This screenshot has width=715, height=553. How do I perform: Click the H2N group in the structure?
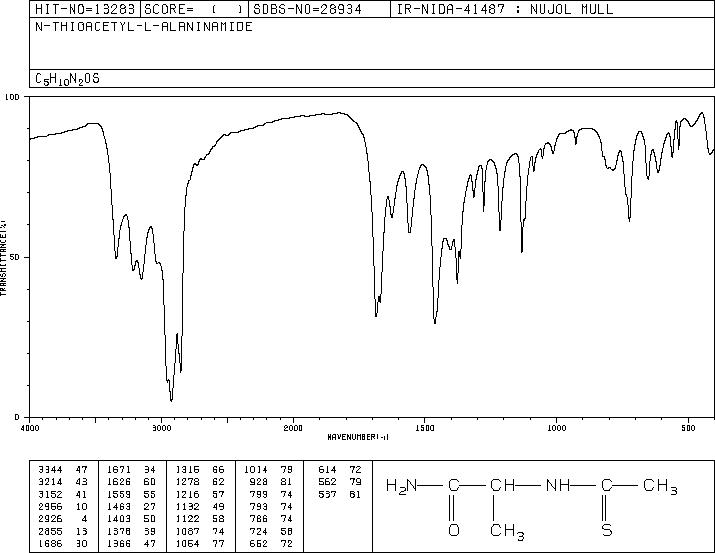(399, 487)
